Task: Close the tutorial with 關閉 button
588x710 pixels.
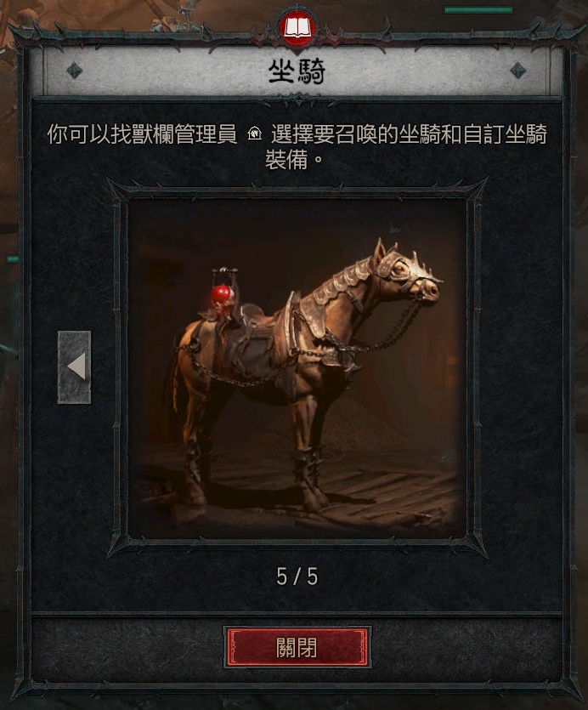Action: pyautogui.click(x=297, y=648)
